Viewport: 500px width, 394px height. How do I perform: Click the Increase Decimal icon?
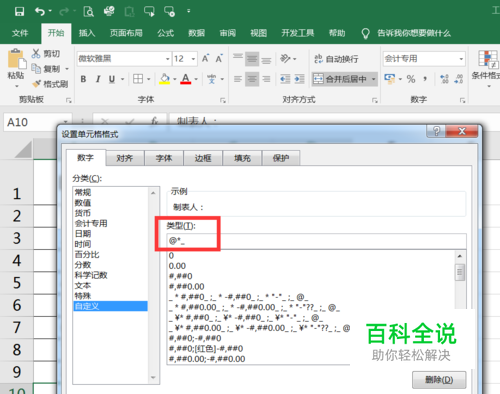[x=444, y=79]
